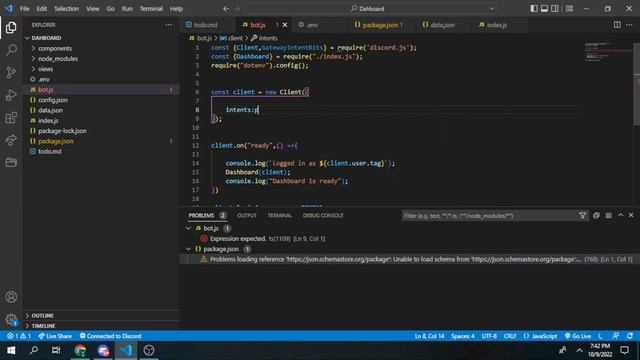Open the Accounts icon
This screenshot has width=640, height=360.
11,297
